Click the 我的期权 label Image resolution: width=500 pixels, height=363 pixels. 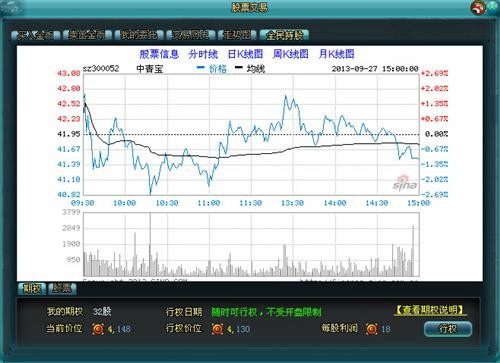(64, 311)
